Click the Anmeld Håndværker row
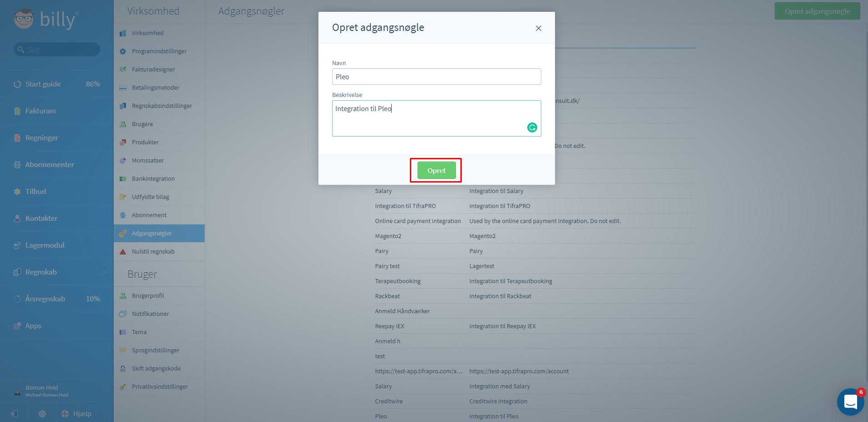Screen dimensions: 868x422 coord(535,311)
